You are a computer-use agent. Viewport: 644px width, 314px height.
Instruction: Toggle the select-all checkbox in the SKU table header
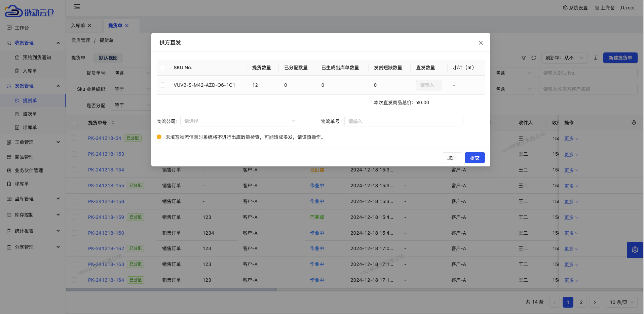point(162,68)
